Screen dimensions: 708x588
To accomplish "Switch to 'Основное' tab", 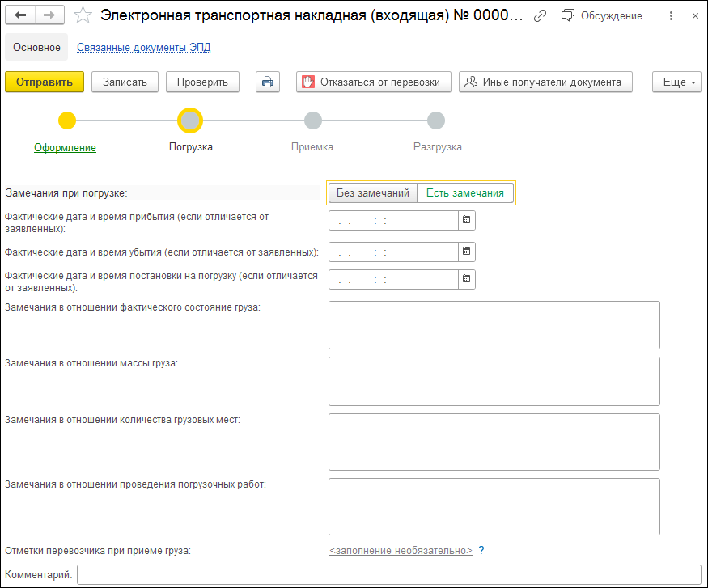I will tap(37, 47).
